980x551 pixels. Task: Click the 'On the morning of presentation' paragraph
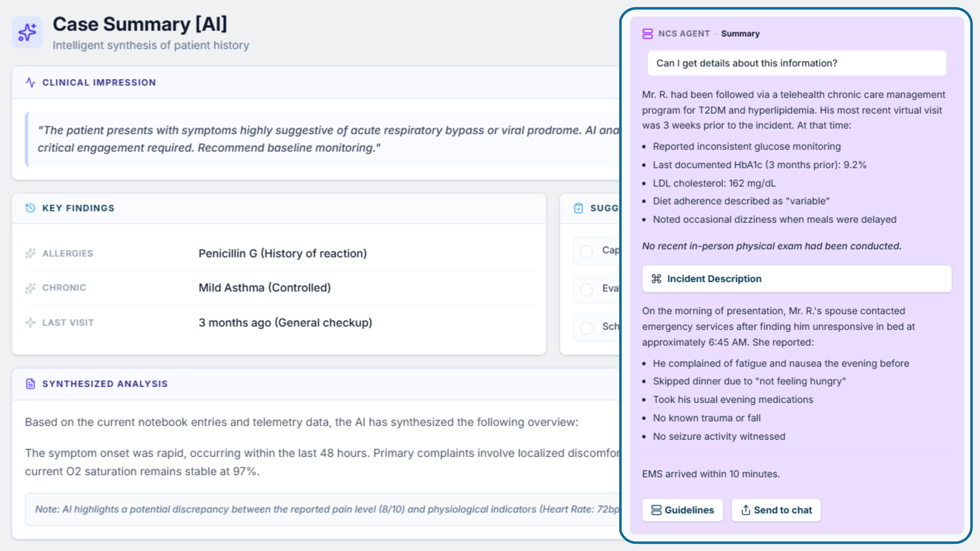(778, 326)
